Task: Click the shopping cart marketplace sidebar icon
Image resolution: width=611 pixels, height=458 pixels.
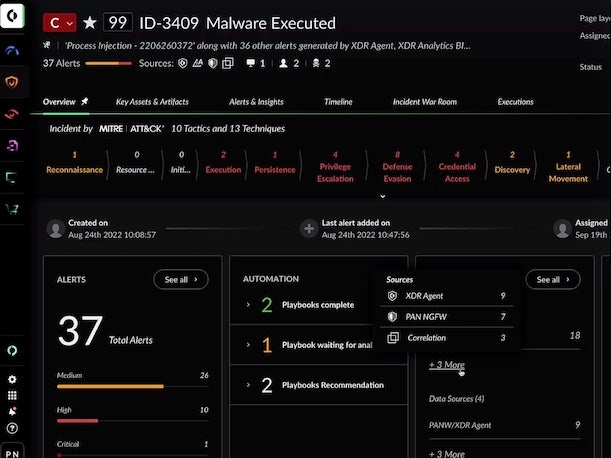Action: click(x=13, y=209)
